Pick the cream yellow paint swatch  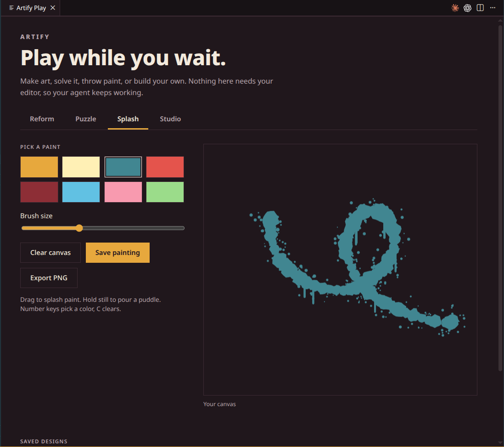(81, 167)
